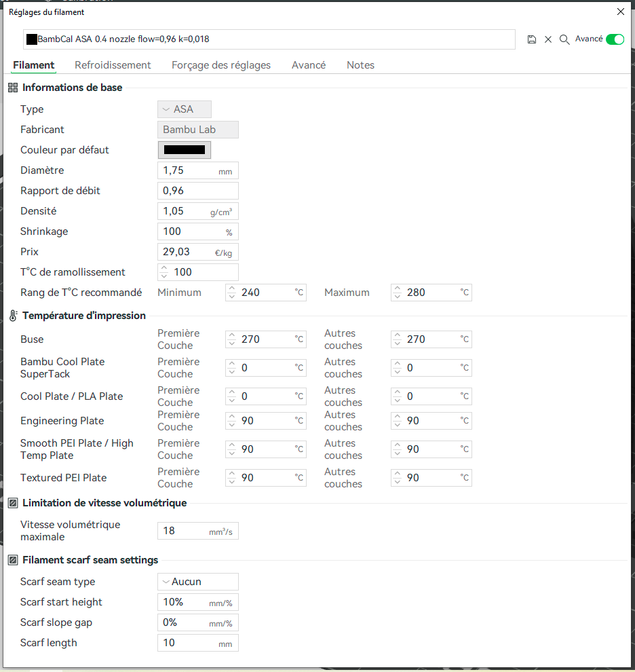The height and width of the screenshot is (672, 635).
Task: Switch to the Refroidissement tab
Action: click(x=113, y=65)
